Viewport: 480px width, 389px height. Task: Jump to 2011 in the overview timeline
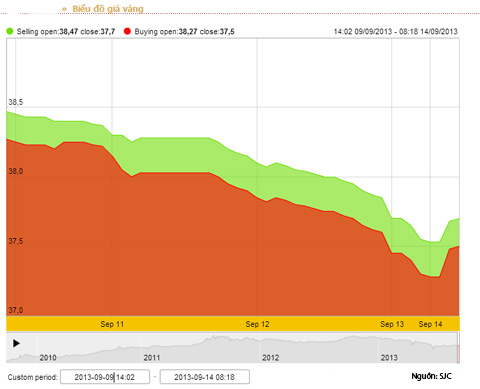152,358
